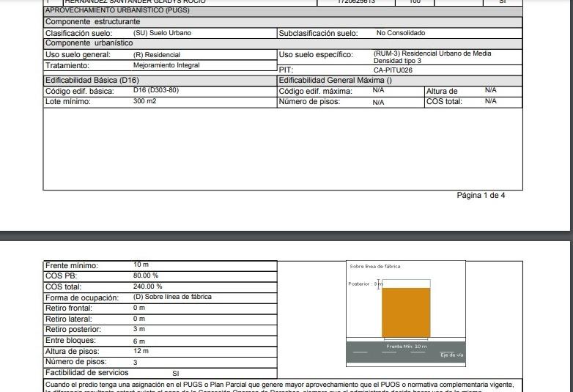Click the 'D16 (D303-80)' edification code
Image resolution: width=573 pixels, height=392 pixels.
coord(156,90)
